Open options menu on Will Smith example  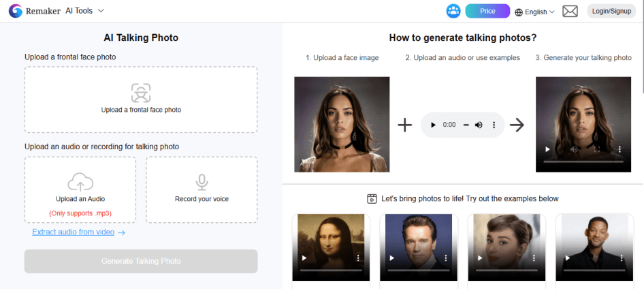pos(619,258)
